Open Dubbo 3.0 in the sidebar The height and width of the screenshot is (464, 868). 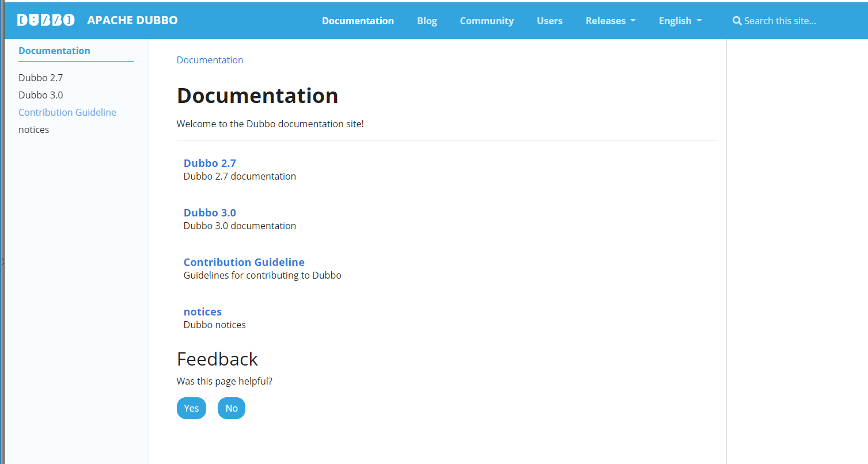click(x=40, y=95)
